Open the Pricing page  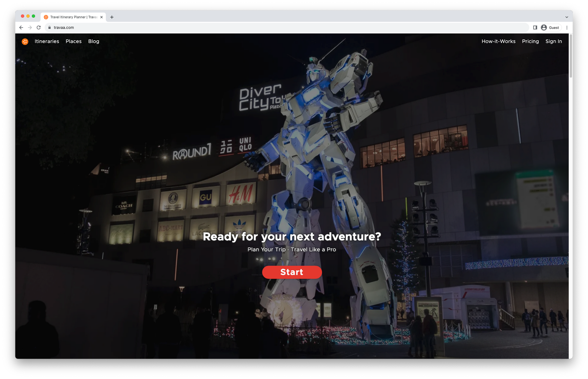point(530,41)
